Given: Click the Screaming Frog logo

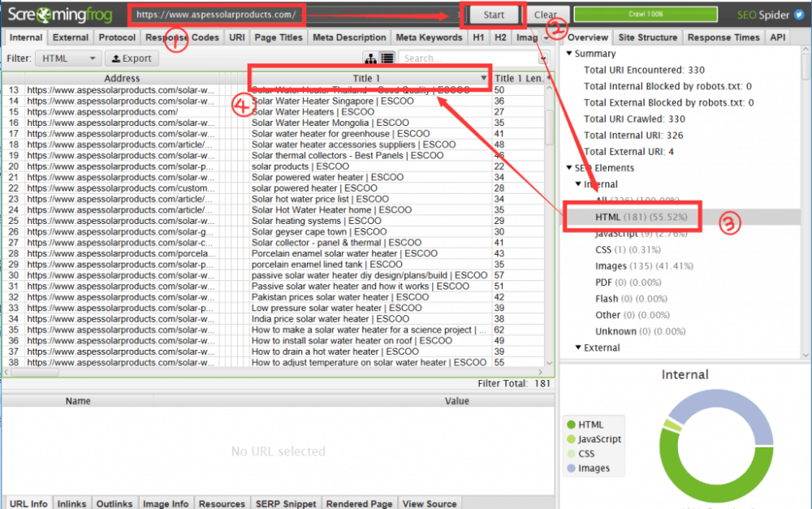Looking at the screenshot, I should click(x=62, y=15).
